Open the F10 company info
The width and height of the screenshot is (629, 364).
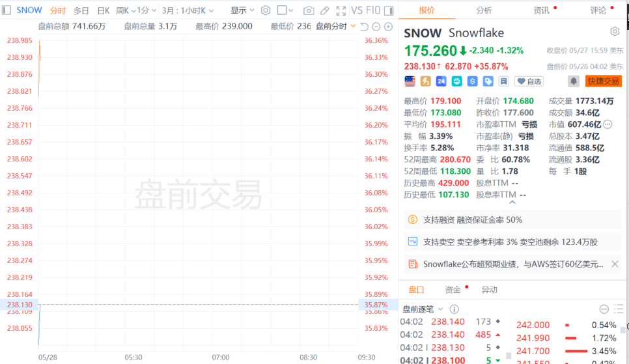(373, 10)
